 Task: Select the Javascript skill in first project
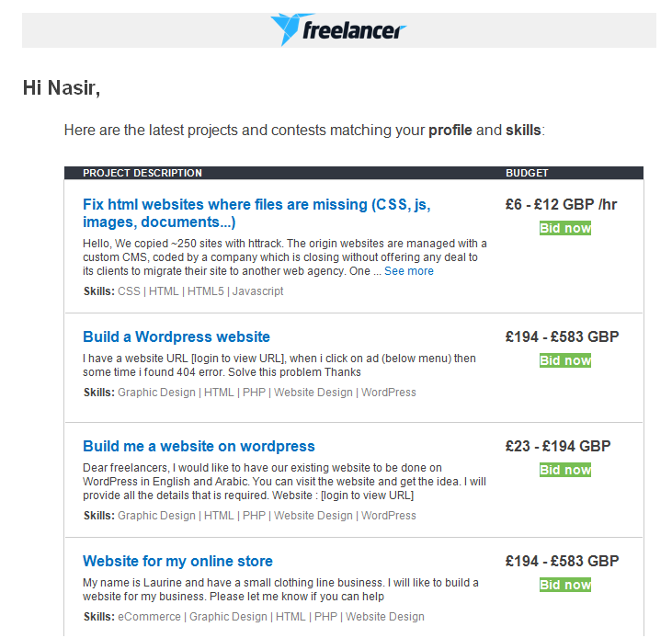click(257, 291)
